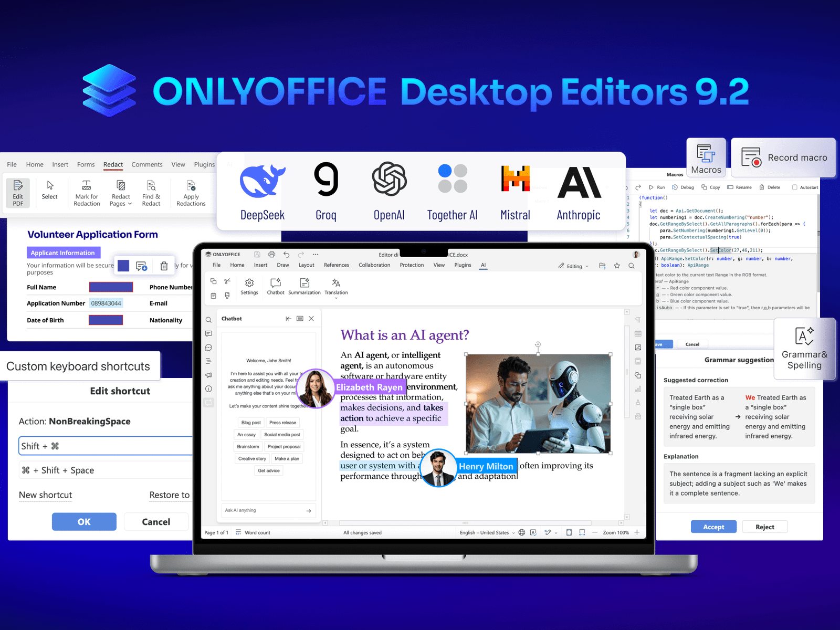Open the Editing mode dropdown
Image resolution: width=840 pixels, height=630 pixels.
[573, 266]
